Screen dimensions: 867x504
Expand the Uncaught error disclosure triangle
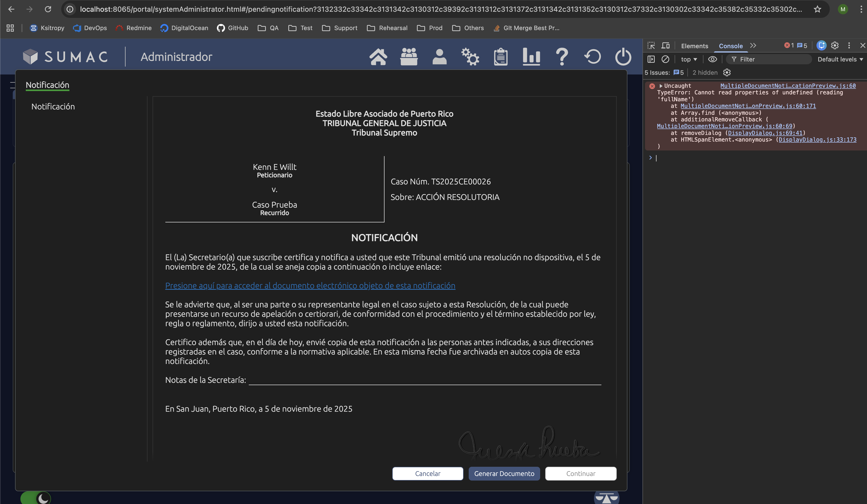pyautogui.click(x=661, y=86)
